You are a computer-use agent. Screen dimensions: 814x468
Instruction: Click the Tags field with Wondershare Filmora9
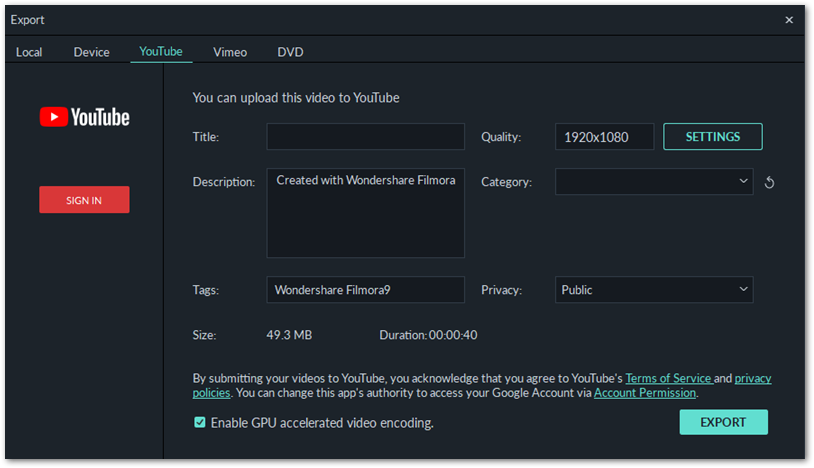pos(365,290)
